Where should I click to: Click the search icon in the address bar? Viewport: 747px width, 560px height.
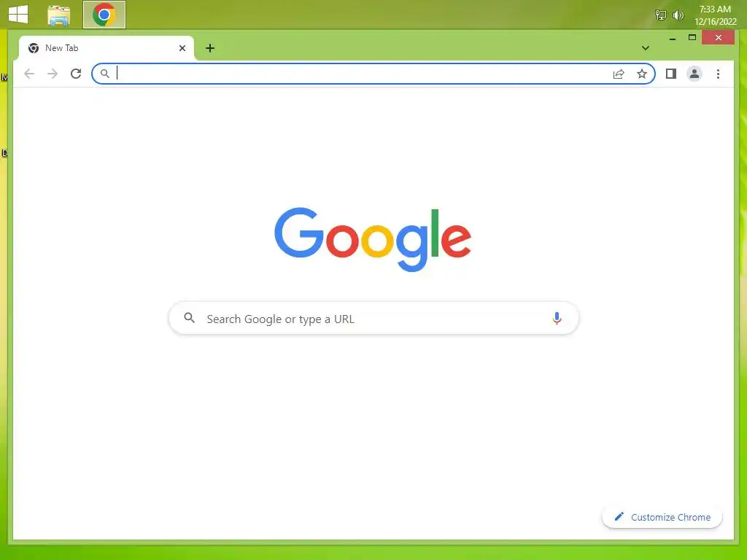coord(105,74)
